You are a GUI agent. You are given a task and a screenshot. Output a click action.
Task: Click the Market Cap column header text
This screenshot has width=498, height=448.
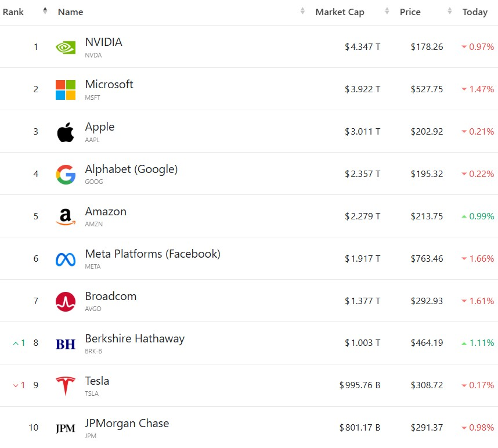pos(340,12)
